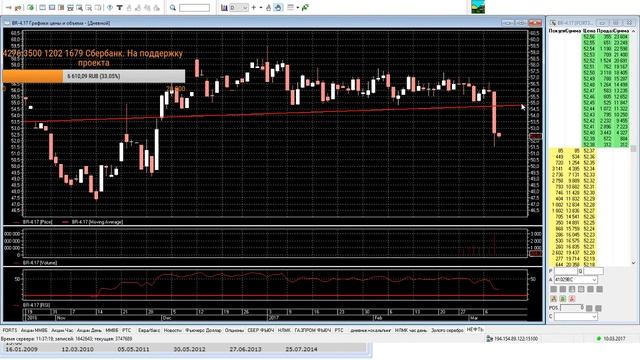Click the green globe connection icon in toolbar
This screenshot has height=360, width=640.
tap(31, 8)
